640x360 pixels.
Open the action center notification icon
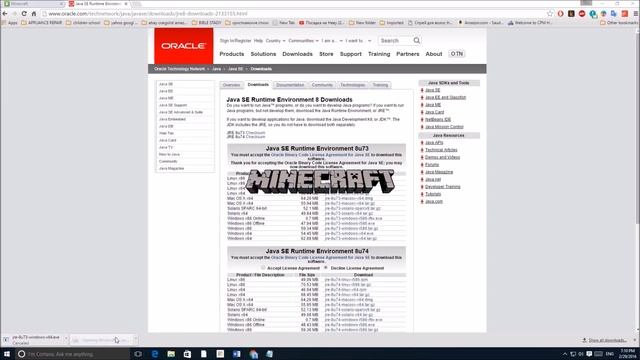589,354
